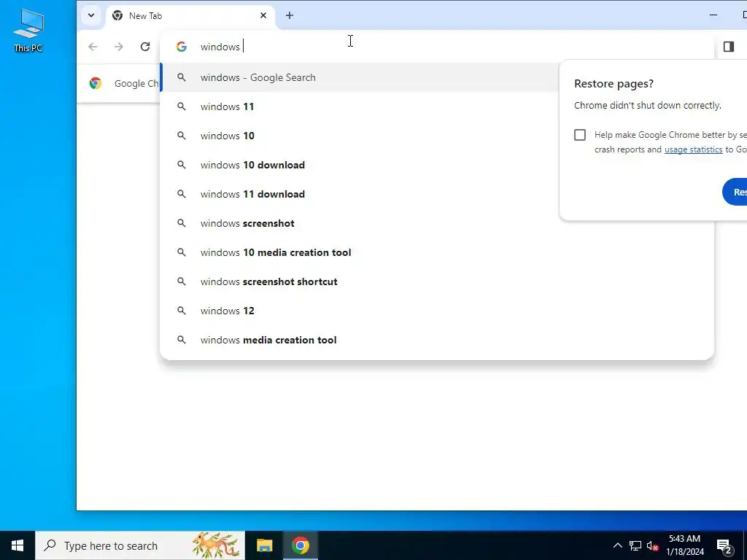The image size is (747, 560).
Task: Open a new tab with plus button
Action: pos(289,15)
